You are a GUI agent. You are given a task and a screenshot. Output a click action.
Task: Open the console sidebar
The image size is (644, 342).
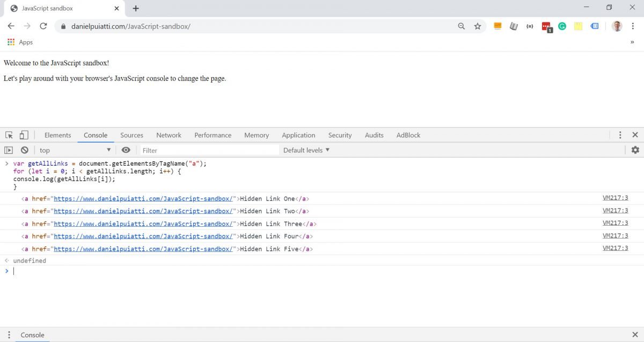point(9,150)
